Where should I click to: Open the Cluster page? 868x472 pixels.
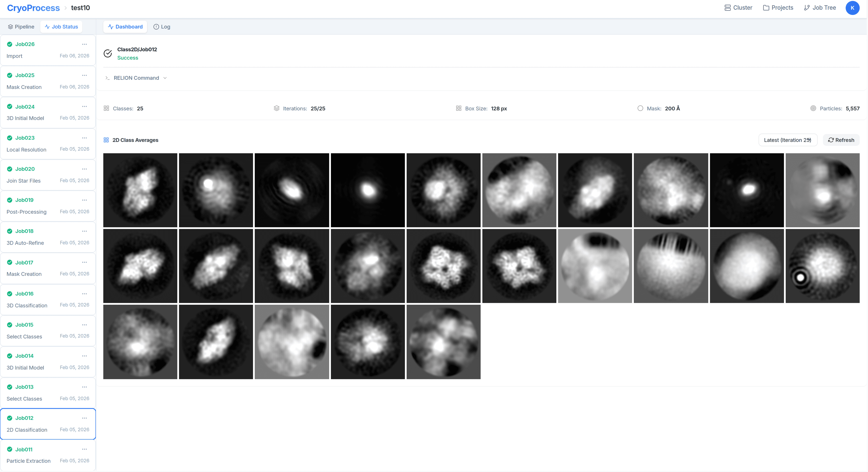(x=738, y=8)
